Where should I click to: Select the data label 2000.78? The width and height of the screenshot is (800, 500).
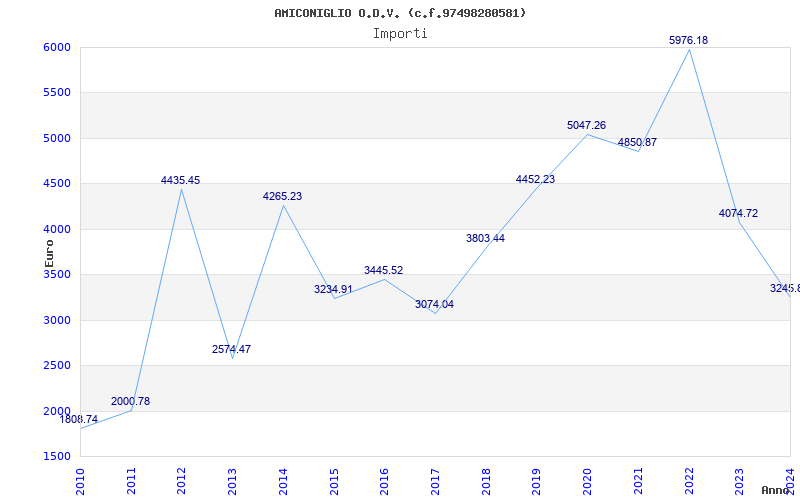pos(131,402)
